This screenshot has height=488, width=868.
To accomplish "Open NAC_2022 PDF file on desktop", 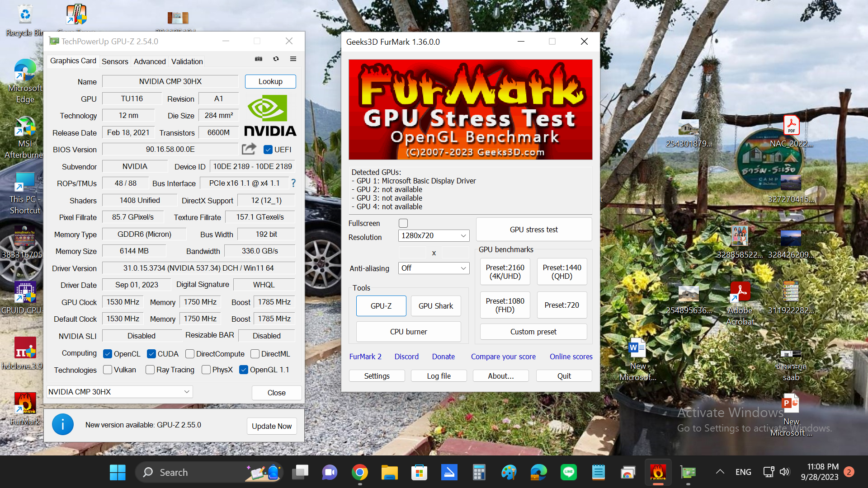I will [791, 132].
